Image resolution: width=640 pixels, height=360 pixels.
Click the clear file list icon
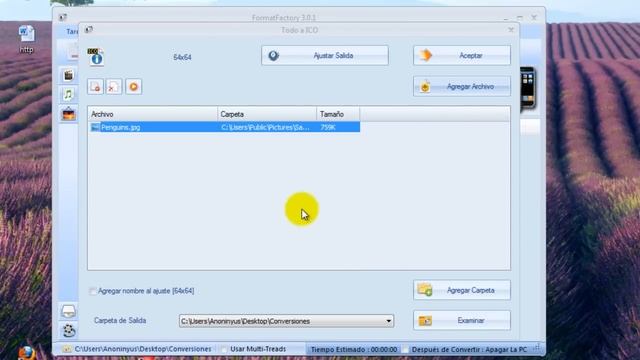pos(114,87)
